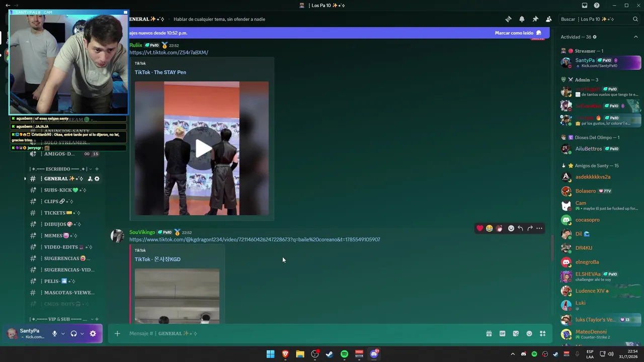Viewport: 644px width, 362px height.
Task: Add a channel to VIP & SUB category
Action: [x=97, y=319]
